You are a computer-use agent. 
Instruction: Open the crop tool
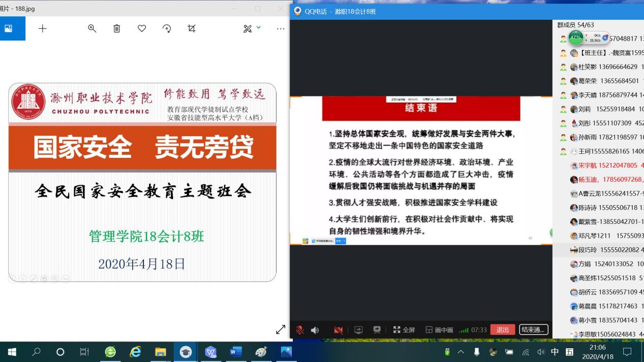click(192, 29)
